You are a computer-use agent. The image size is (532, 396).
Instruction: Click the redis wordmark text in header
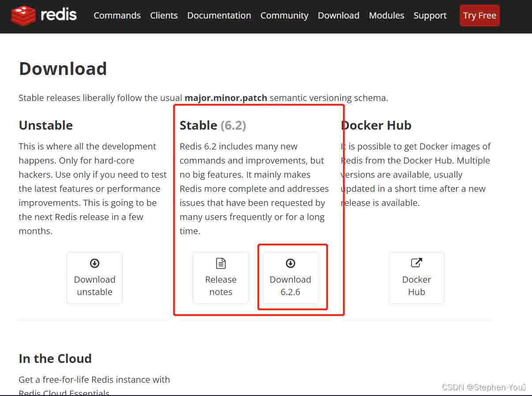click(59, 15)
